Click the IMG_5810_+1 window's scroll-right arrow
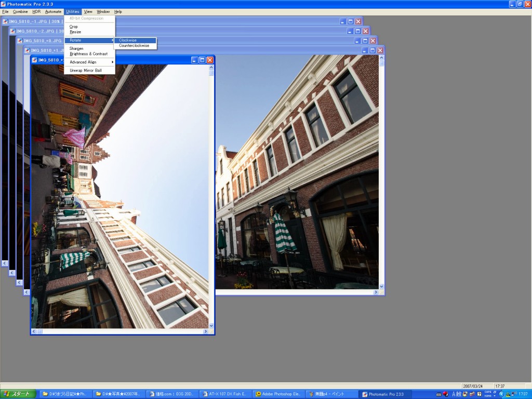Viewport: 532px width, 399px height. coord(376,292)
